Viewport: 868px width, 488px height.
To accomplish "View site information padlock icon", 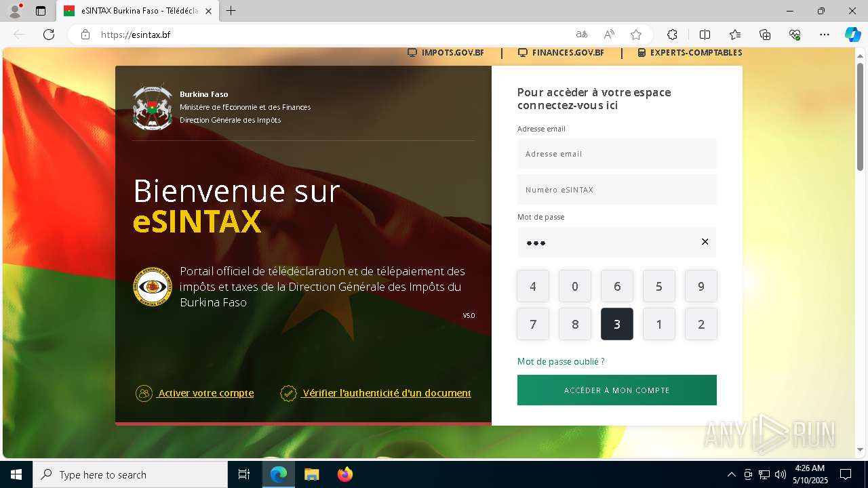I will [x=85, y=35].
